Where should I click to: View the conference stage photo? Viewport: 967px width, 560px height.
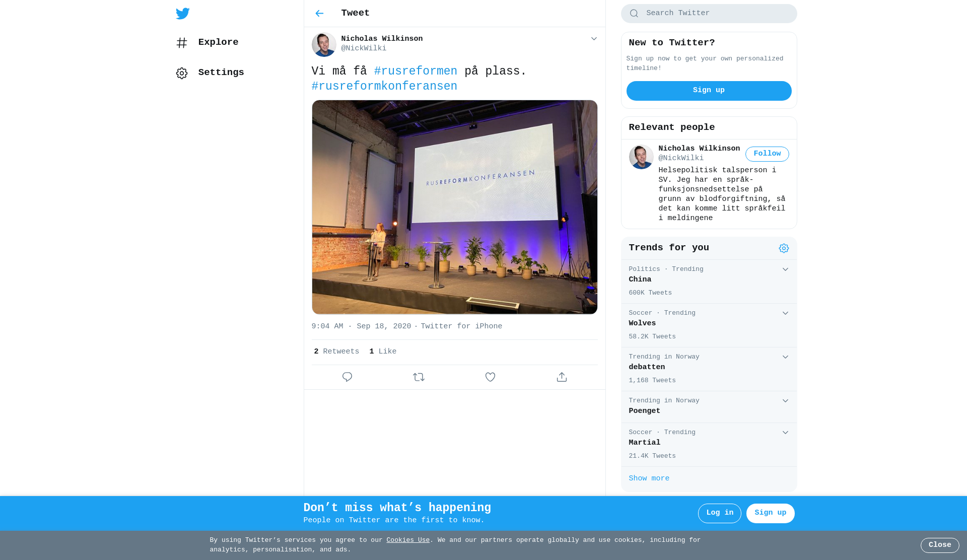coord(454,207)
